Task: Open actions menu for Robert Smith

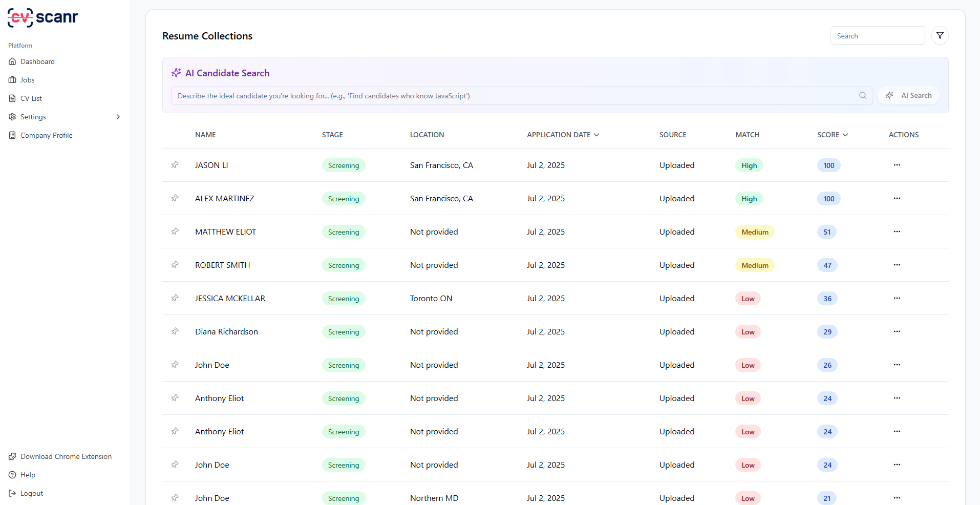Action: pyautogui.click(x=897, y=265)
